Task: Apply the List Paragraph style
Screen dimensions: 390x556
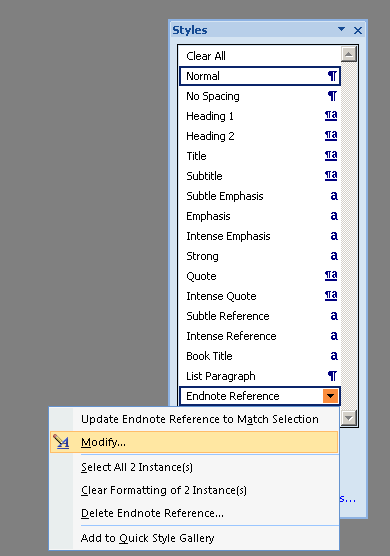Action: [x=260, y=376]
